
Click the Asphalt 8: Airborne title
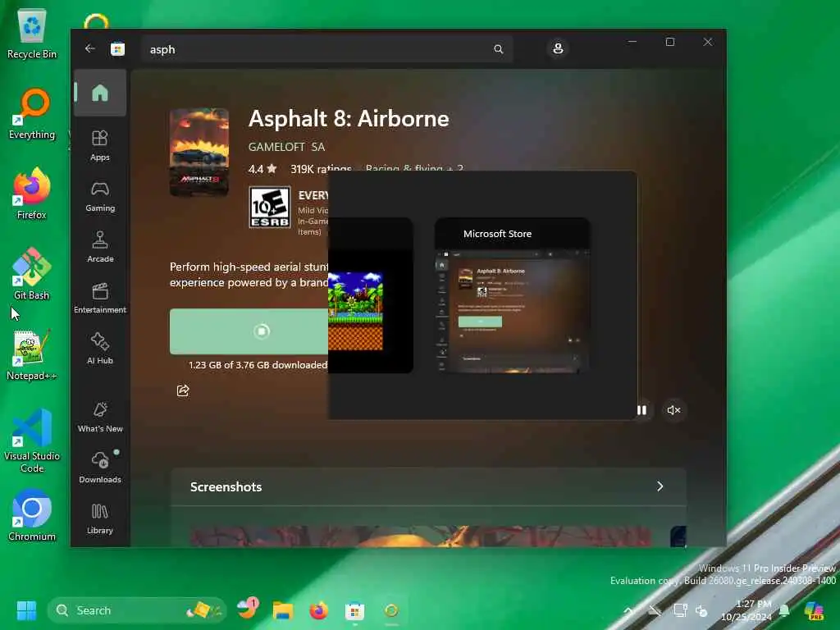(349, 119)
